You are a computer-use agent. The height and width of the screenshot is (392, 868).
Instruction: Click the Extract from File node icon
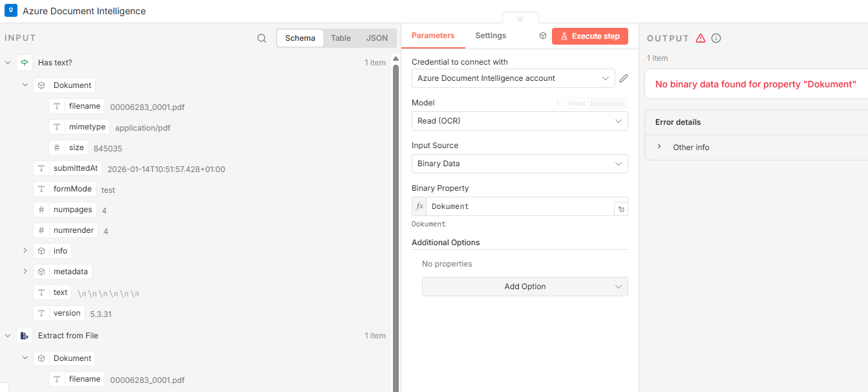tap(24, 335)
